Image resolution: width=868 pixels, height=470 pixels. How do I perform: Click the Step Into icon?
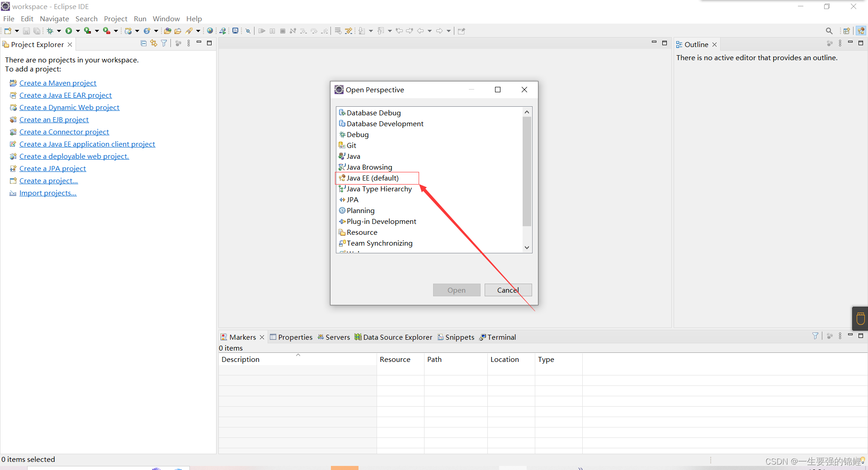tap(303, 31)
